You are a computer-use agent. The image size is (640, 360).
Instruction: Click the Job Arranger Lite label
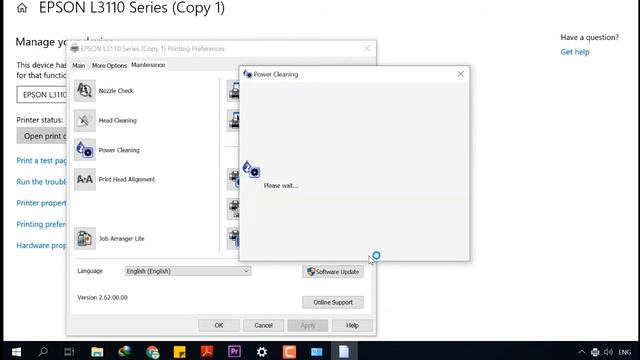click(121, 238)
